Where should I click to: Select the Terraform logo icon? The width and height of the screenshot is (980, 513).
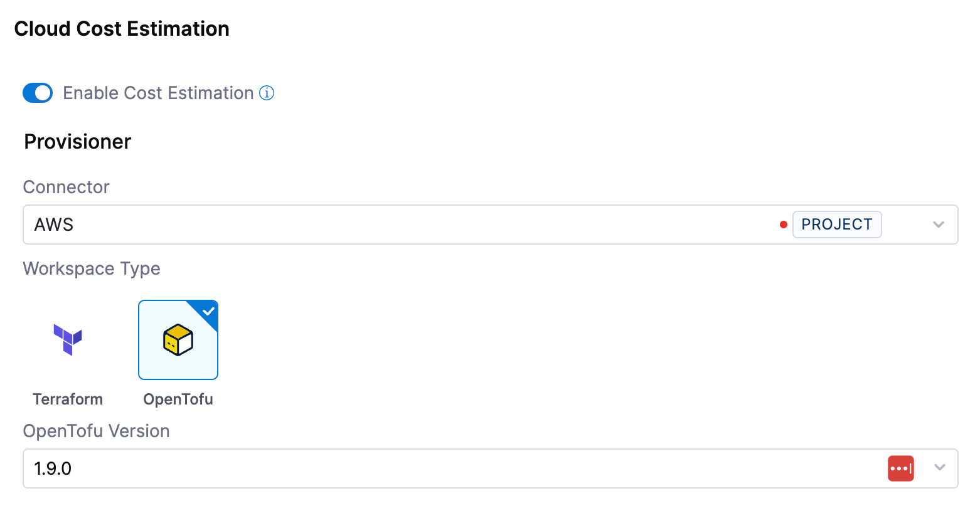click(x=68, y=339)
